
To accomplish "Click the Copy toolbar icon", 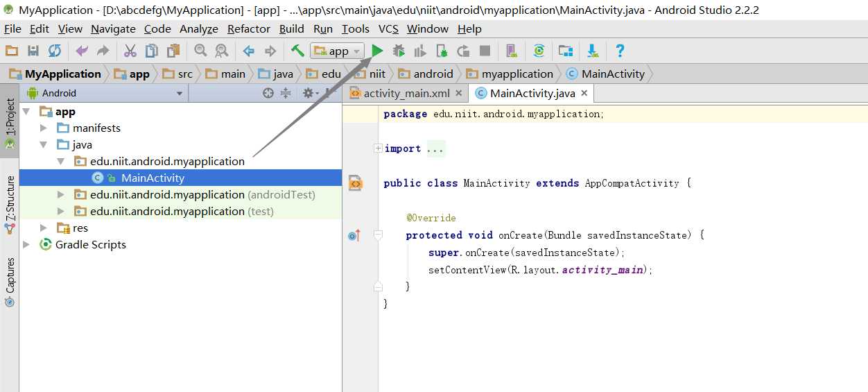I will (151, 51).
